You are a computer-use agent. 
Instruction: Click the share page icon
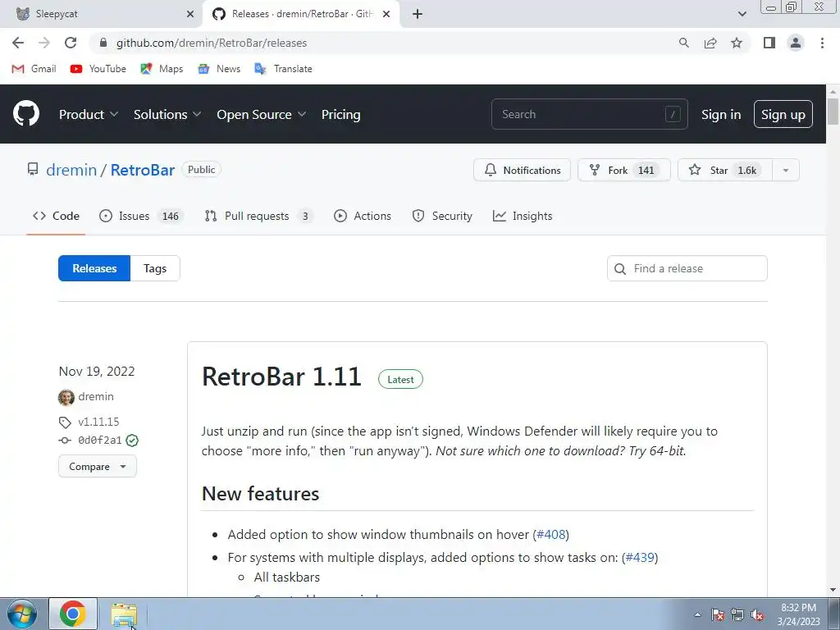point(710,43)
